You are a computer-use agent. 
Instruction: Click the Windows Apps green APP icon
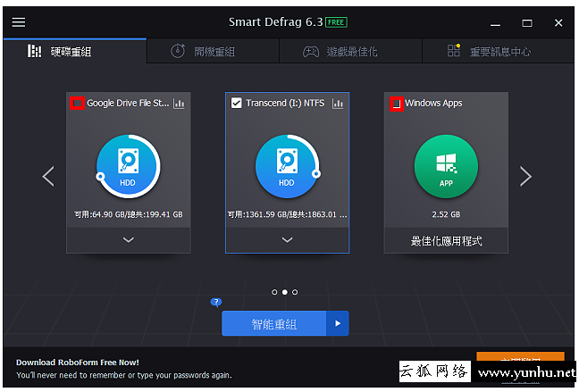click(x=446, y=166)
